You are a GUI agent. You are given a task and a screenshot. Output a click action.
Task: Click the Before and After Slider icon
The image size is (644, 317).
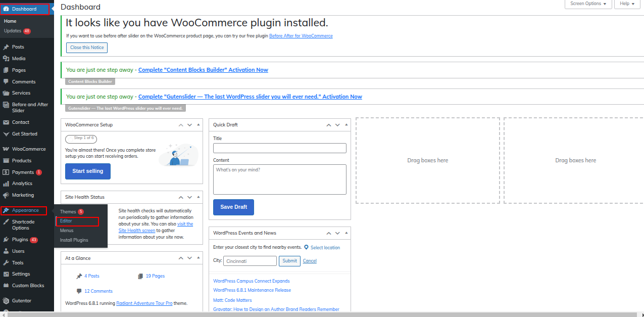tap(6, 105)
